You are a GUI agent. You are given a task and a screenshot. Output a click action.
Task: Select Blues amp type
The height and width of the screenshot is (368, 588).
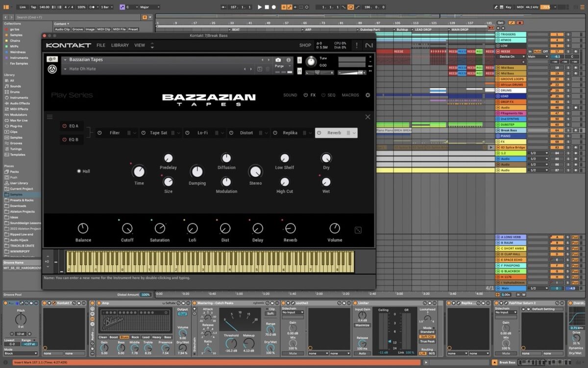pos(125,337)
